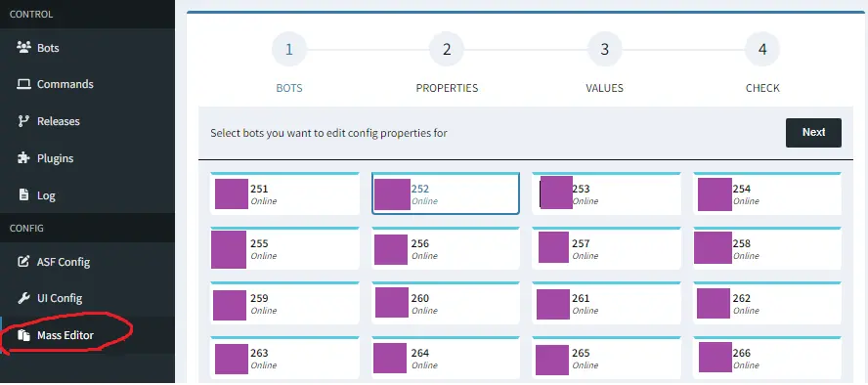Select bot 253 card
Image resolution: width=868 pixels, height=385 pixels.
606,193
